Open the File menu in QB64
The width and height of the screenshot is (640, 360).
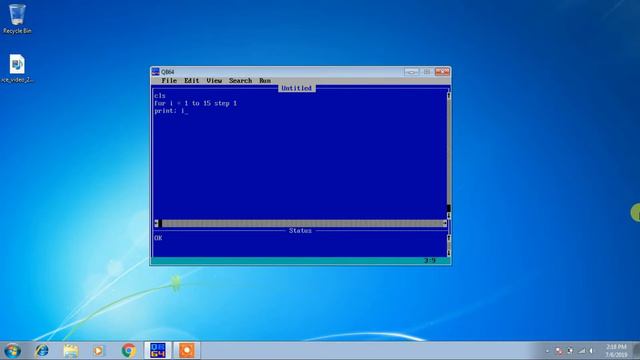[169, 81]
